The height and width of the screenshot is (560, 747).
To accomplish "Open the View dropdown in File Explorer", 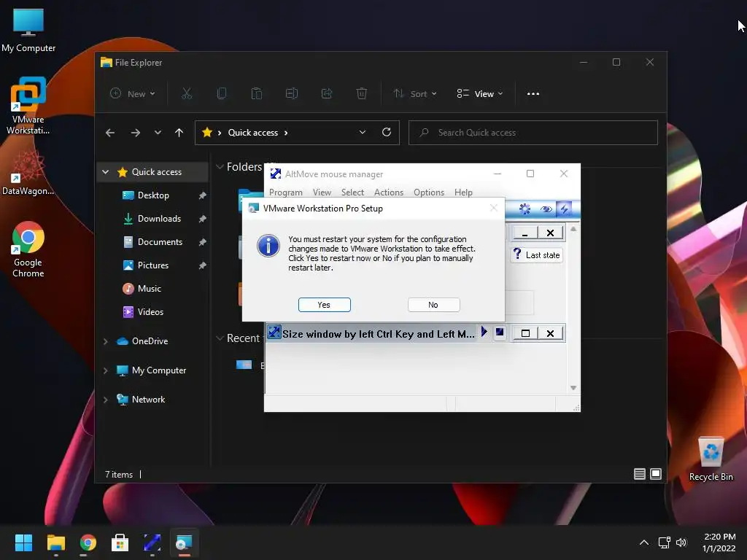I will (480, 94).
